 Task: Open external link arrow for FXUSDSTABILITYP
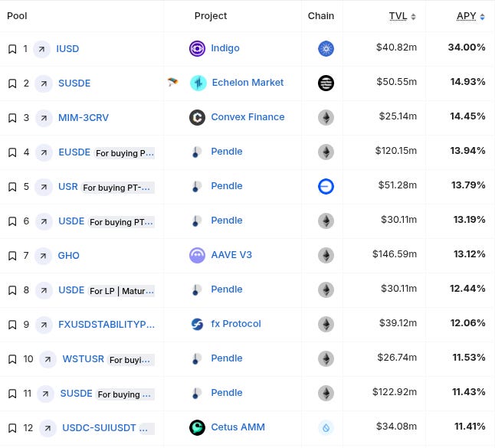(44, 325)
